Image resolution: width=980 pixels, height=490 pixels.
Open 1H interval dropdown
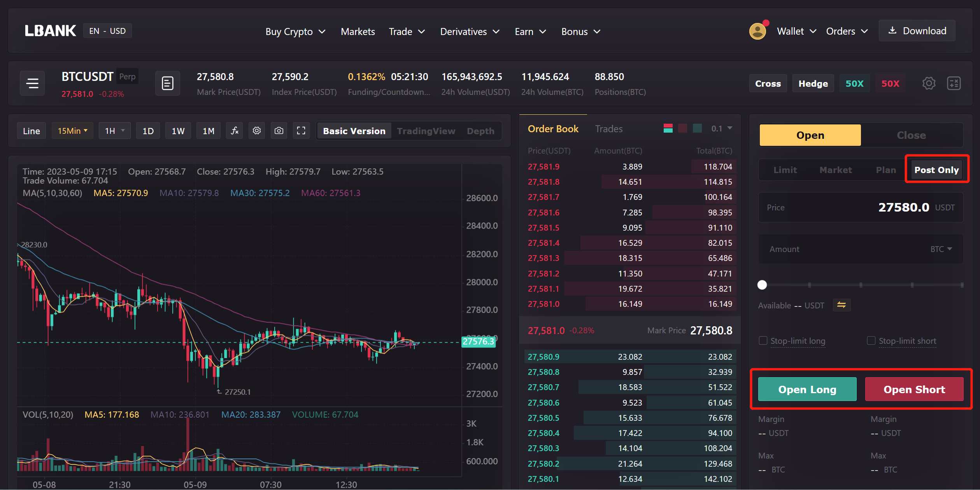click(114, 131)
